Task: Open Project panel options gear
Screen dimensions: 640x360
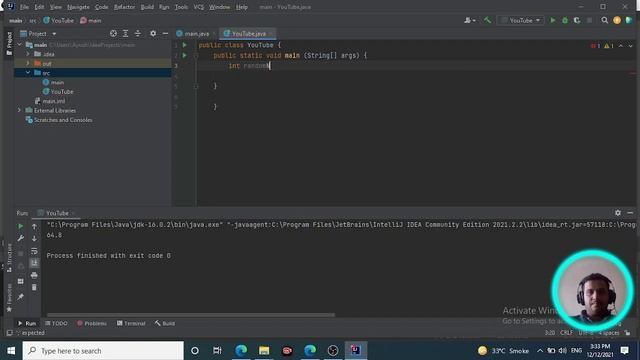Action: pos(153,33)
